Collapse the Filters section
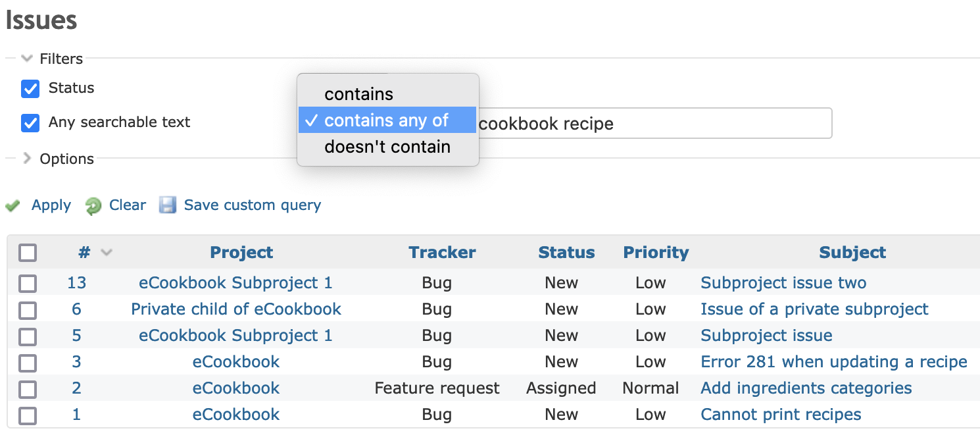Image resolution: width=980 pixels, height=441 pixels. [27, 59]
